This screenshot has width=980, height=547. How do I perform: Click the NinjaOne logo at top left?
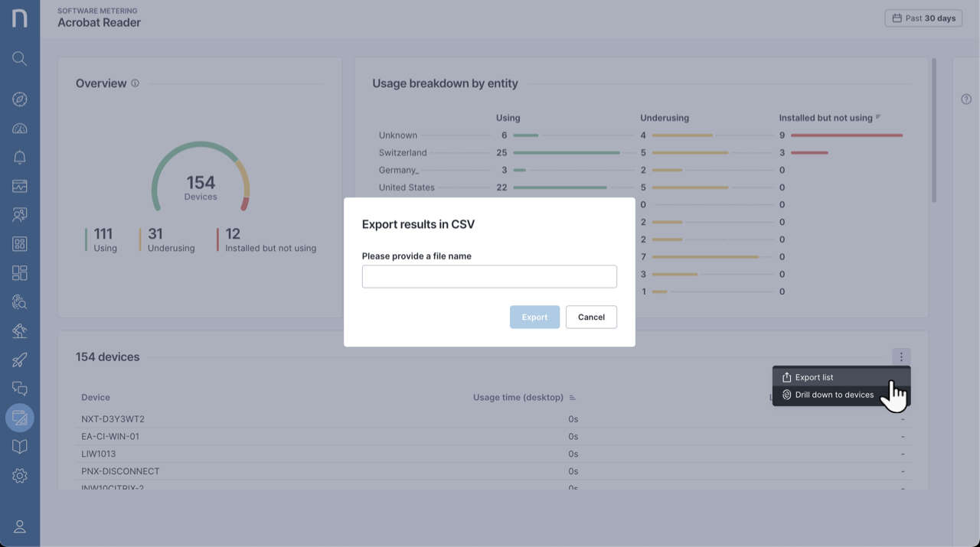[x=20, y=18]
